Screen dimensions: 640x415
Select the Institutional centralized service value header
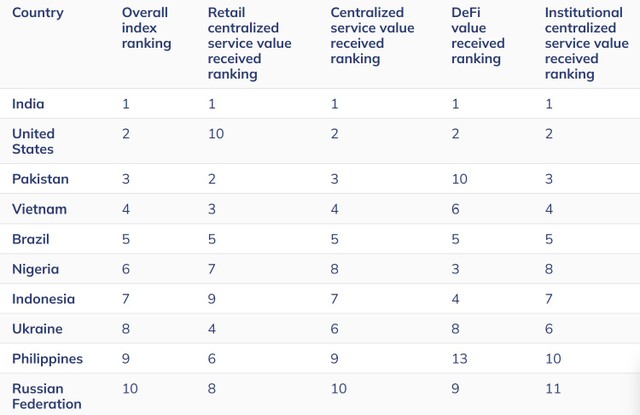586,43
